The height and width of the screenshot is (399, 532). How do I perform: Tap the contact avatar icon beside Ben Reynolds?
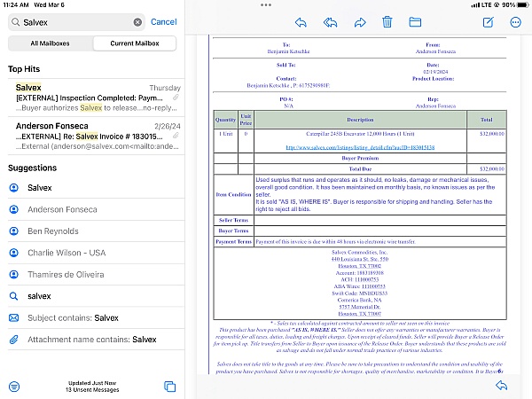pyautogui.click(x=14, y=231)
